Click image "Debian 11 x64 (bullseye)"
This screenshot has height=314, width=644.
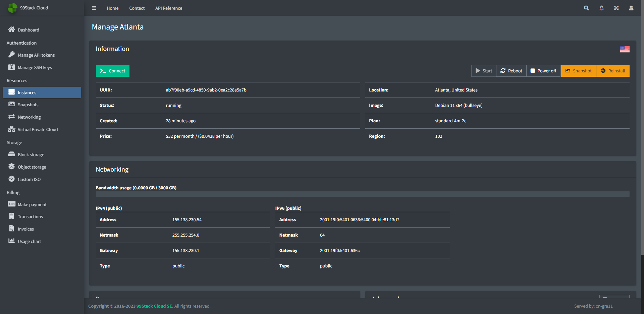pyautogui.click(x=459, y=105)
